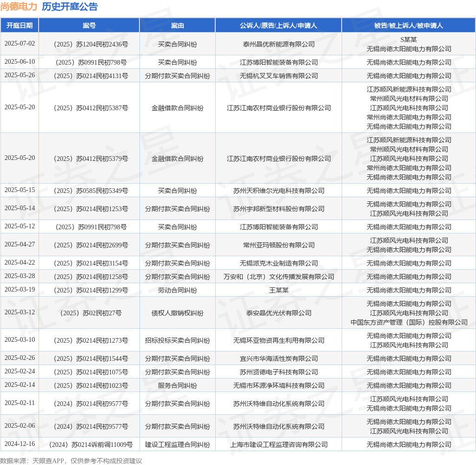Image resolution: width=476 pixels, height=465 pixels.
Task: Select the date 2025-02-11
Action: [x=20, y=403]
